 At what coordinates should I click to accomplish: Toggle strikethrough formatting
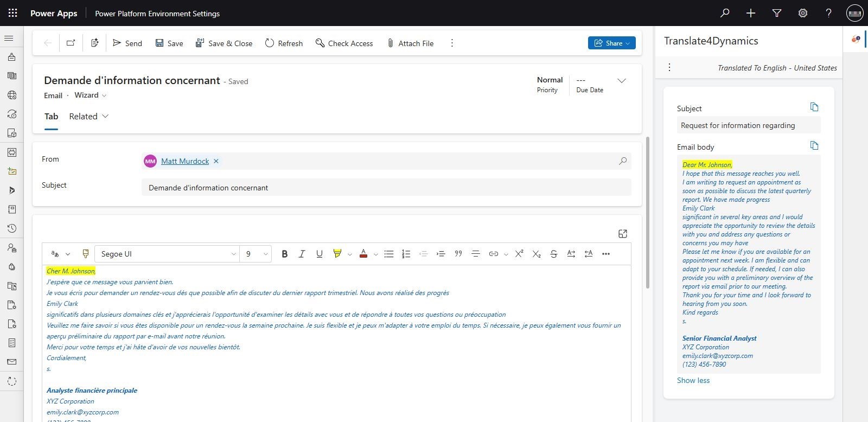[x=554, y=254]
